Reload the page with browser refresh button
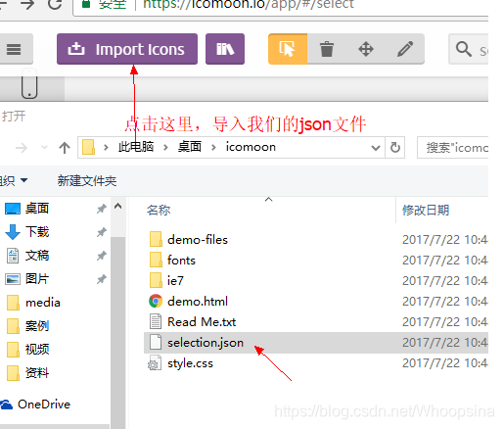Screen dimensions: 504x429 55,5
